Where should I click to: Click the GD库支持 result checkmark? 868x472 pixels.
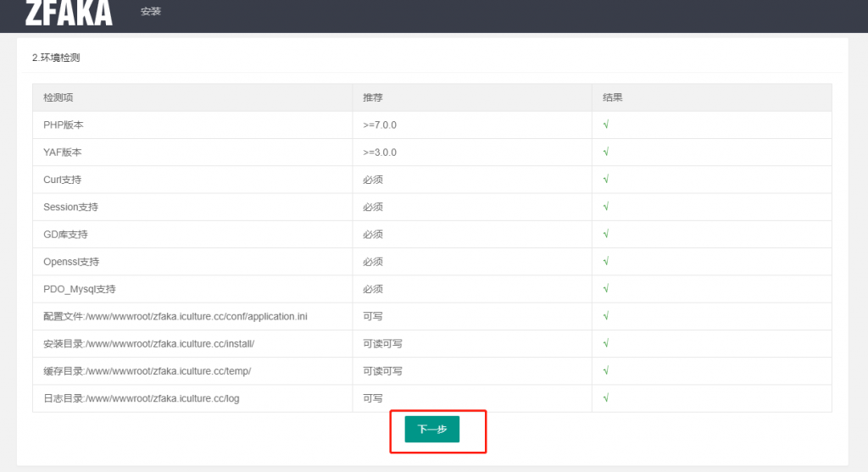606,234
